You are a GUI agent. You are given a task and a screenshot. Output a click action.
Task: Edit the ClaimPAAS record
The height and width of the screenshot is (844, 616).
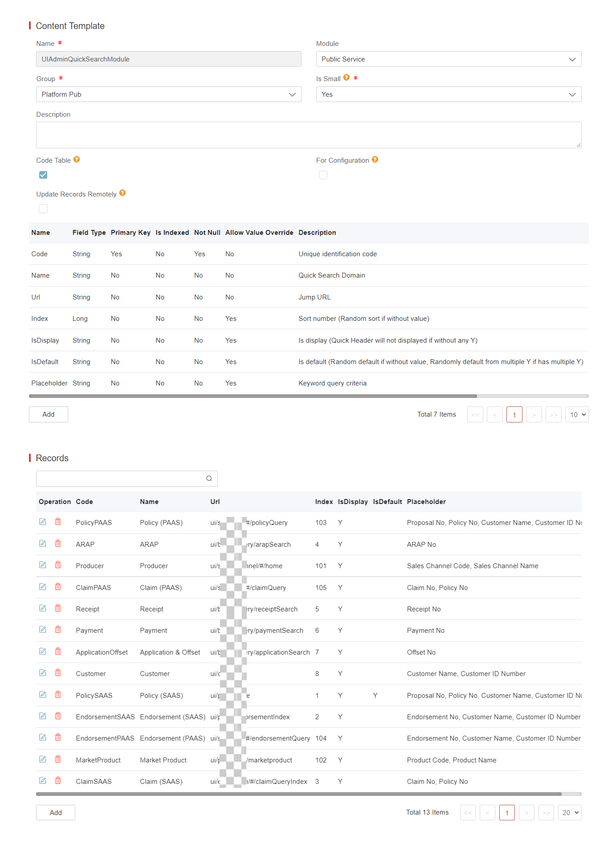[43, 587]
